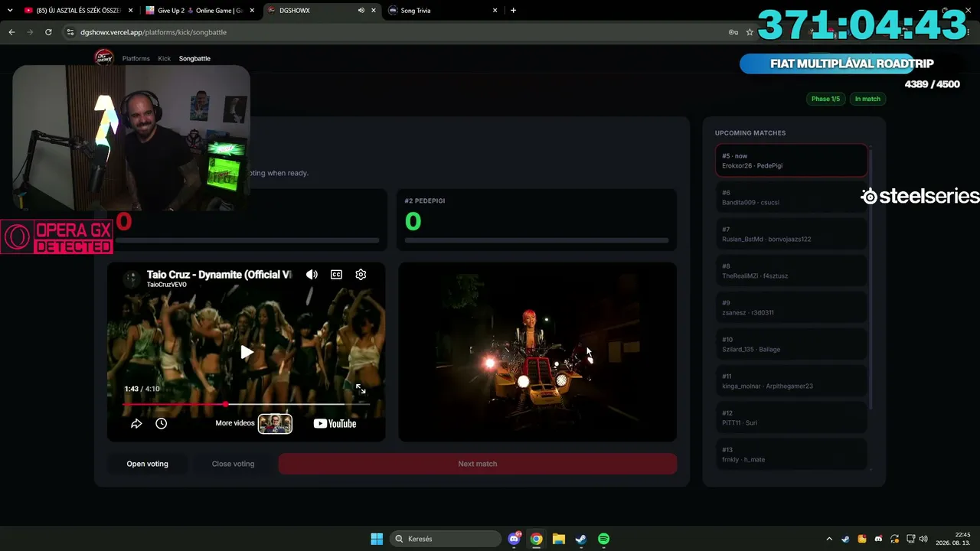
Task: Select match #8 TheRealMZi · f4sztusz
Action: (792, 271)
